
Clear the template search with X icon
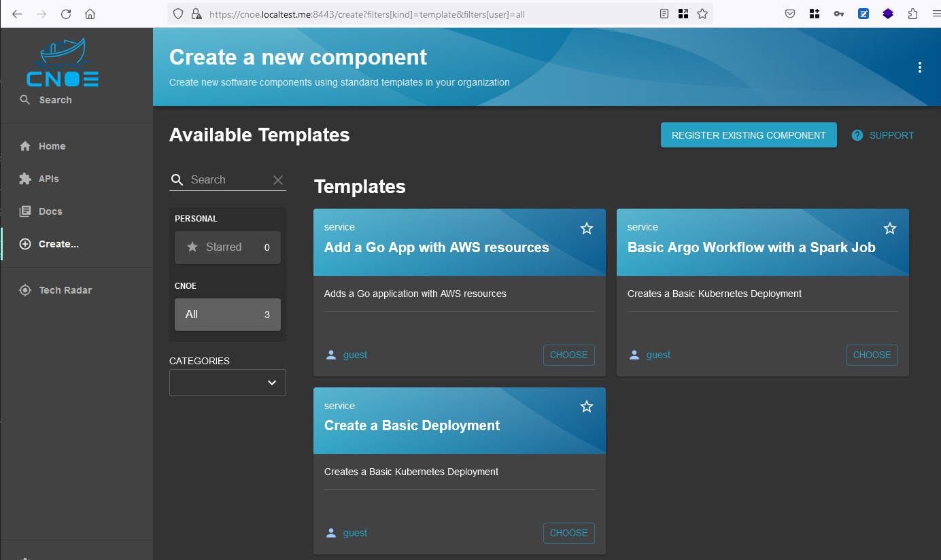click(277, 180)
